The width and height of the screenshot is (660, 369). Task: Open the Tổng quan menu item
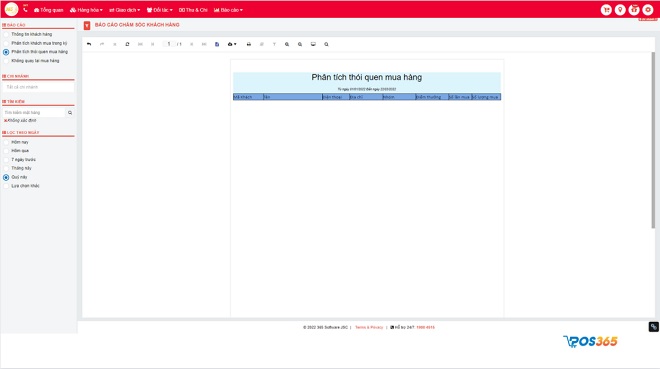coord(48,10)
